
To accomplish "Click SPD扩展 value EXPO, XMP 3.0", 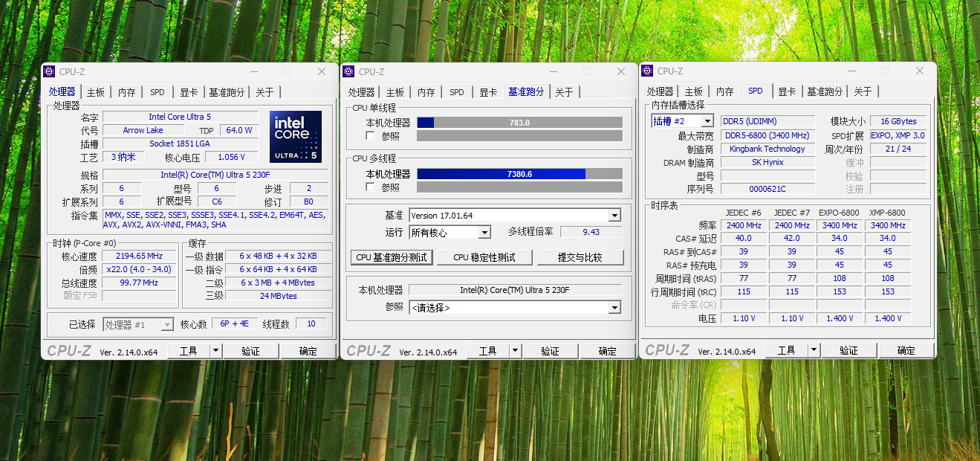I will pos(898,135).
